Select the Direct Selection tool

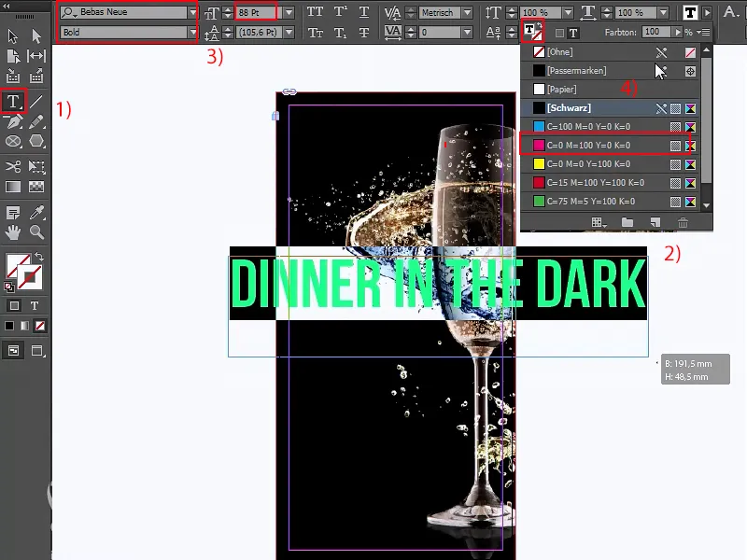pos(36,36)
